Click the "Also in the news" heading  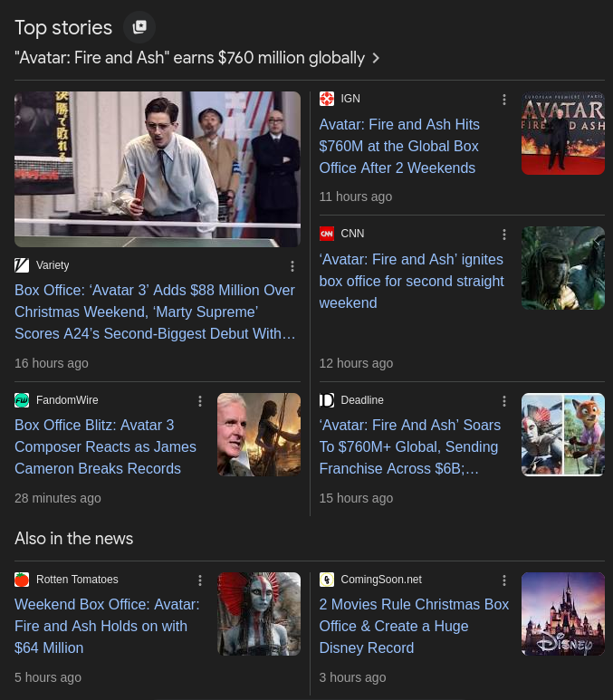(73, 539)
